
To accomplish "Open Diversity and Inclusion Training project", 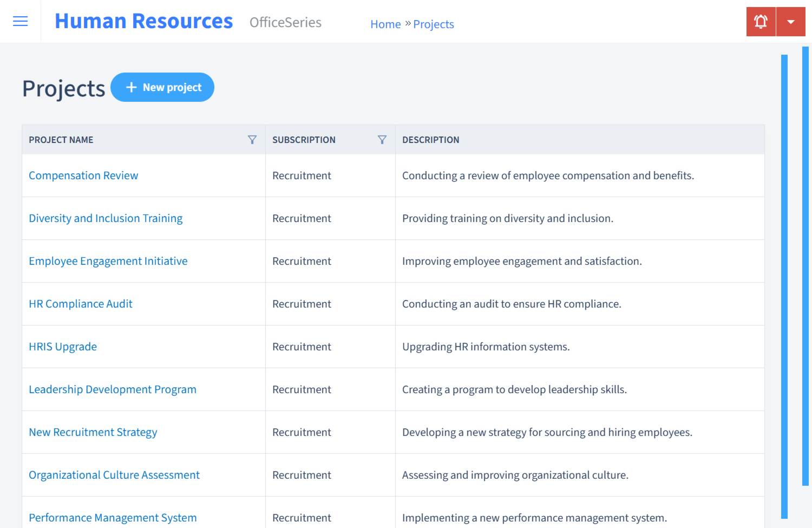I will pos(106,218).
